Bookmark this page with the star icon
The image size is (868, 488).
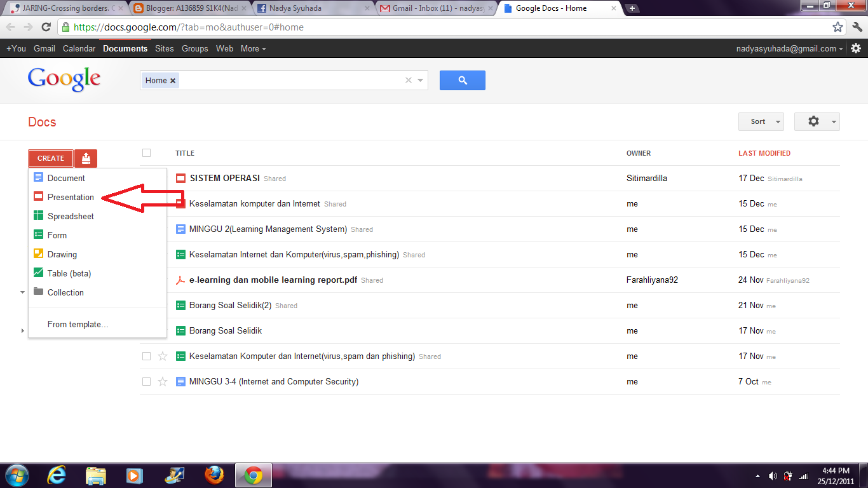point(837,27)
